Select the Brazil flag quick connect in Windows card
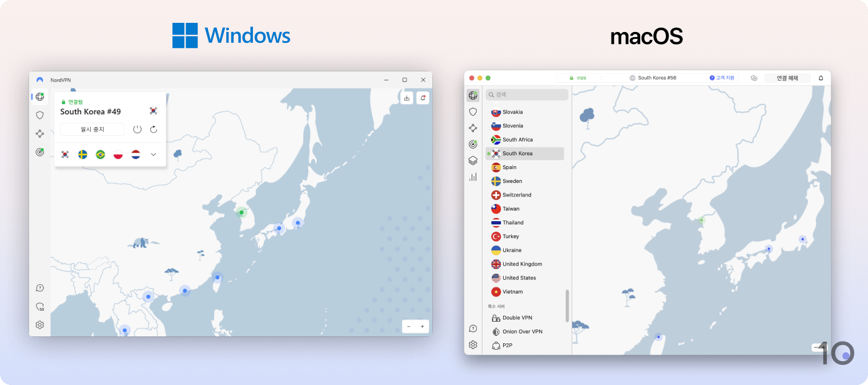The image size is (868, 385). pos(101,154)
